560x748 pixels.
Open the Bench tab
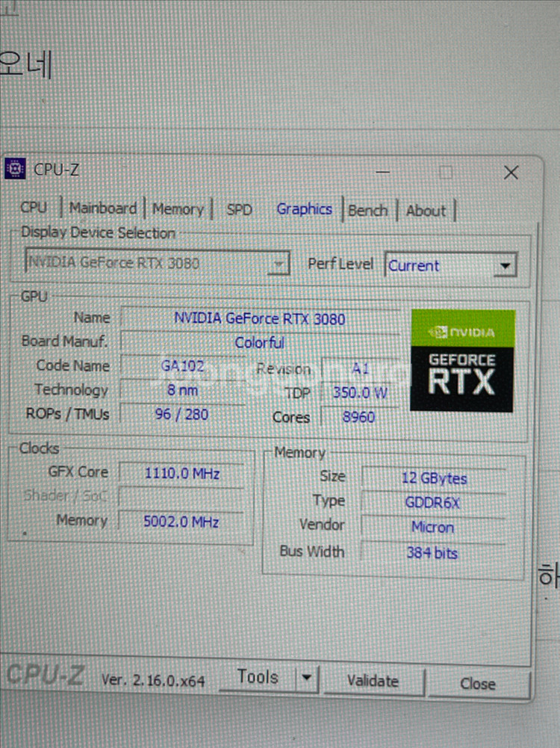368,211
